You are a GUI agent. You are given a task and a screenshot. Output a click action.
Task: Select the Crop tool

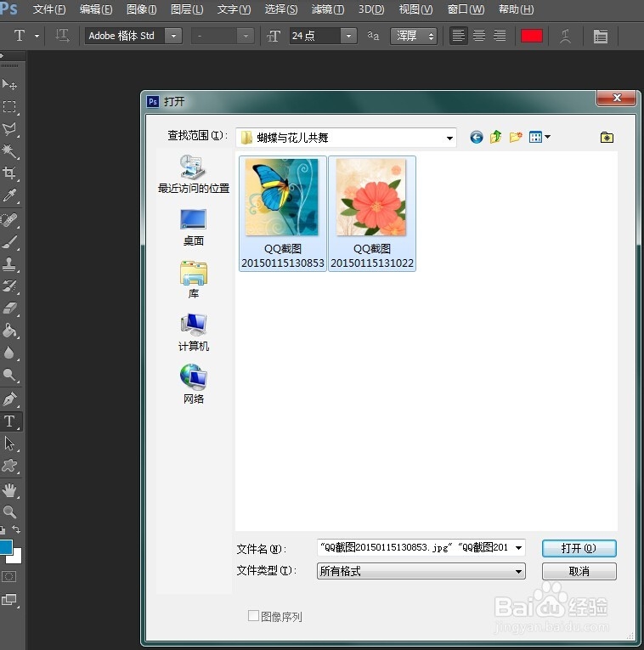(9, 172)
